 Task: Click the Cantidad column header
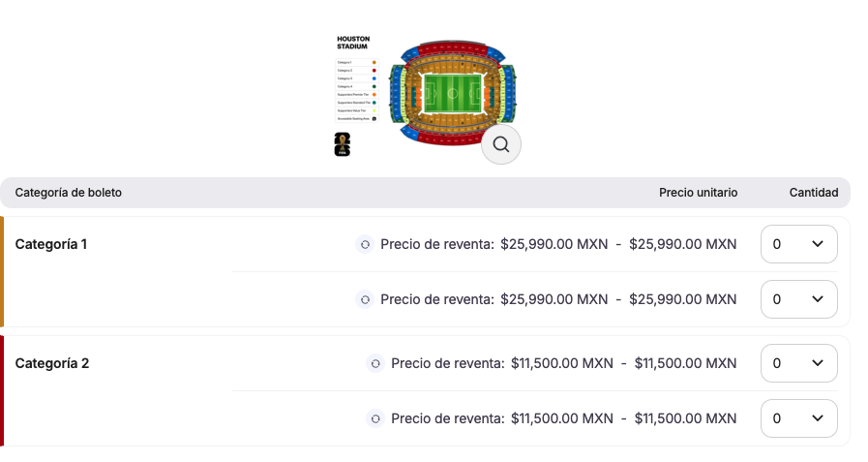pyautogui.click(x=814, y=193)
